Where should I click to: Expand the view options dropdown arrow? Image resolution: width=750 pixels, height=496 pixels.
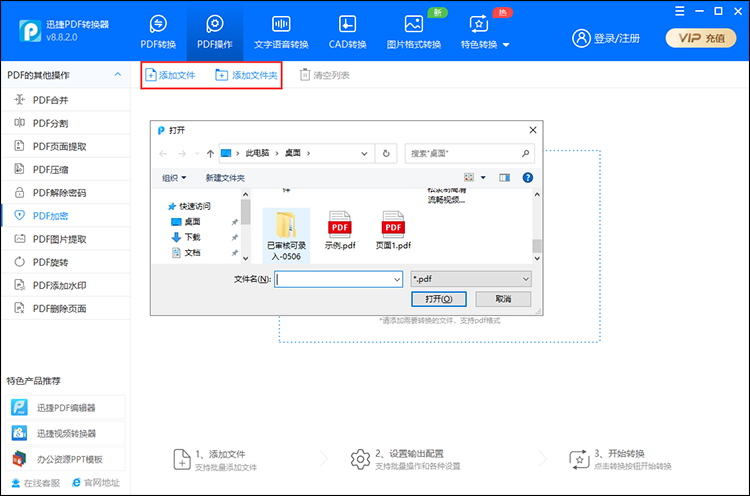coord(483,177)
